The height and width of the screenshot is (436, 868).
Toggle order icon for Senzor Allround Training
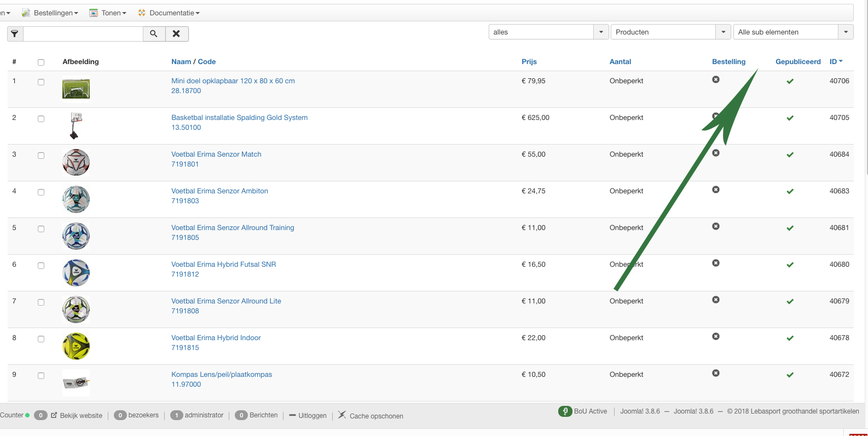click(x=716, y=226)
